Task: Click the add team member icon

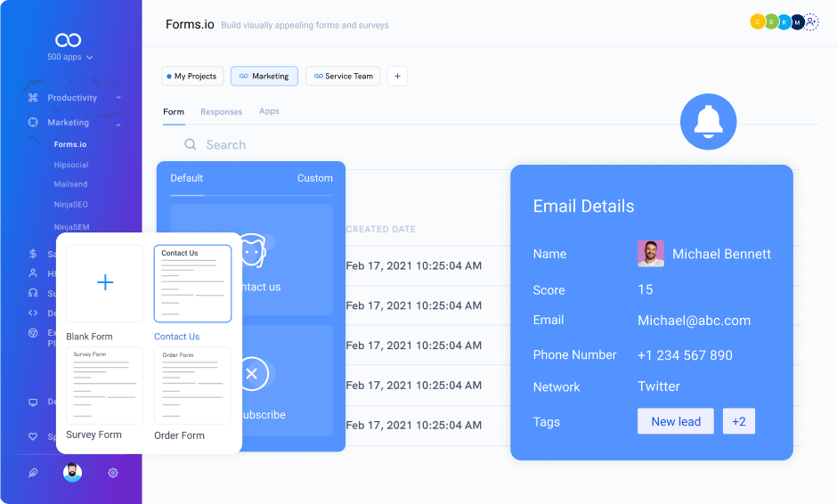Action: click(811, 22)
